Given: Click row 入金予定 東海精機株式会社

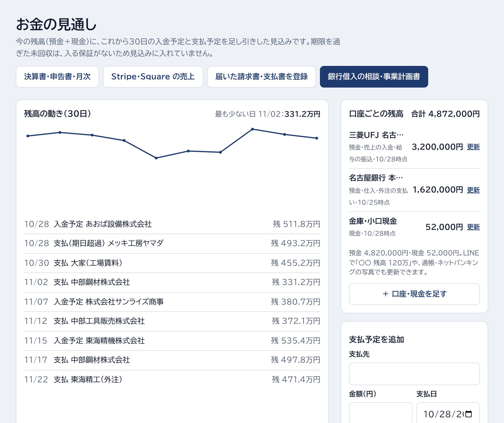Looking at the screenshot, I should 172,341.
